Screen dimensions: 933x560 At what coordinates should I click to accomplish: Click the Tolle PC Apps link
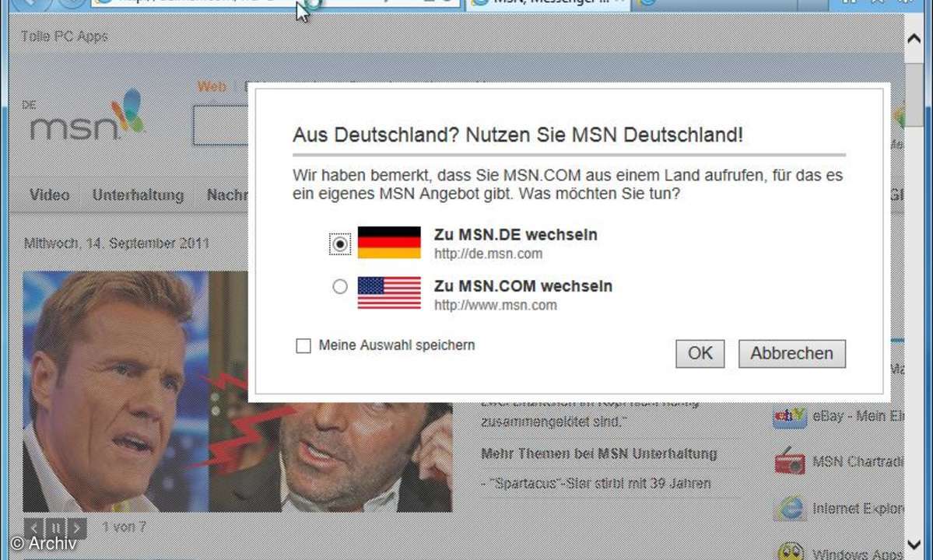65,37
